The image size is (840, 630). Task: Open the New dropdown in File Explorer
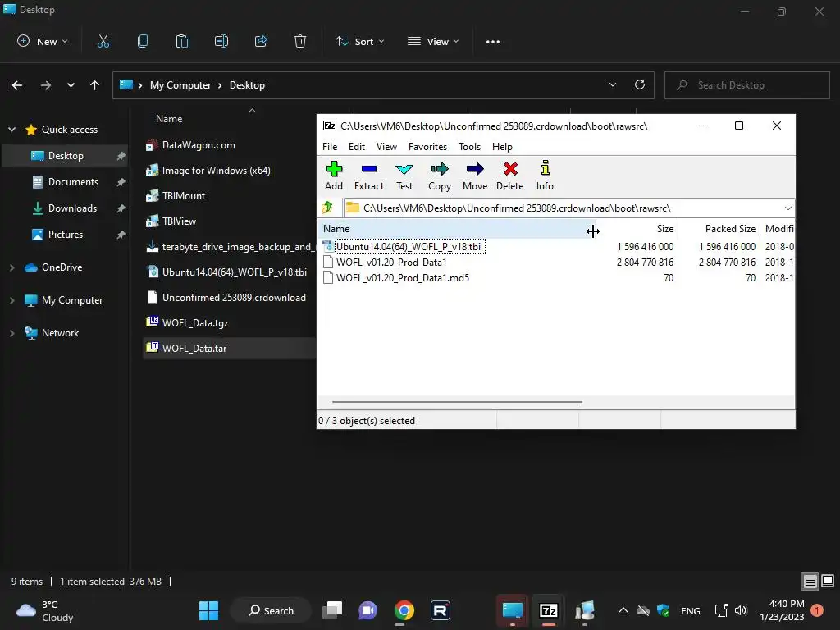tap(43, 42)
